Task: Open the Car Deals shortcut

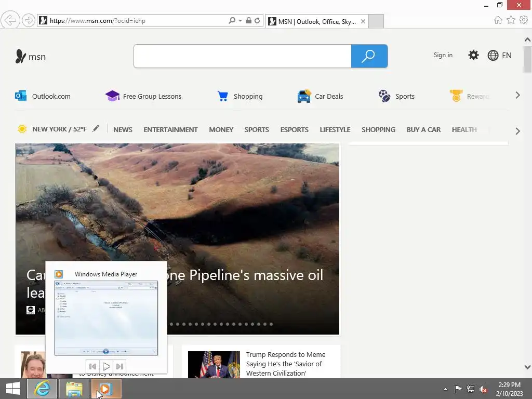Action: (320, 96)
